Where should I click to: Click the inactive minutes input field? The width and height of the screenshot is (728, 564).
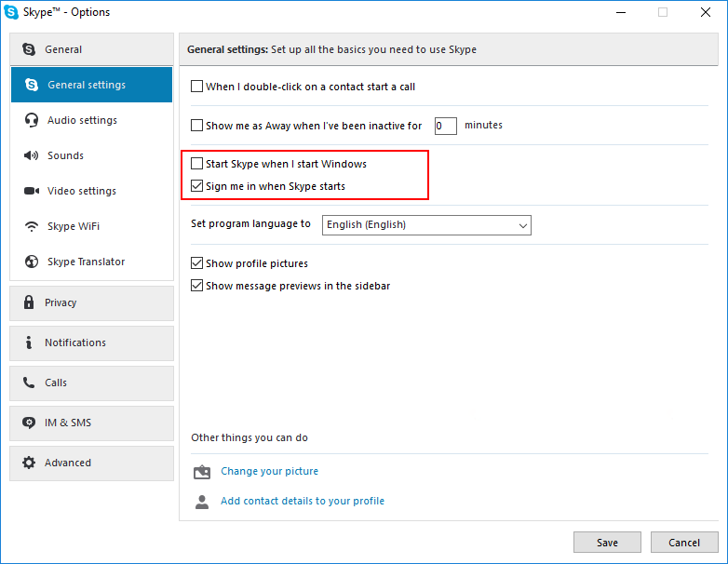click(446, 126)
